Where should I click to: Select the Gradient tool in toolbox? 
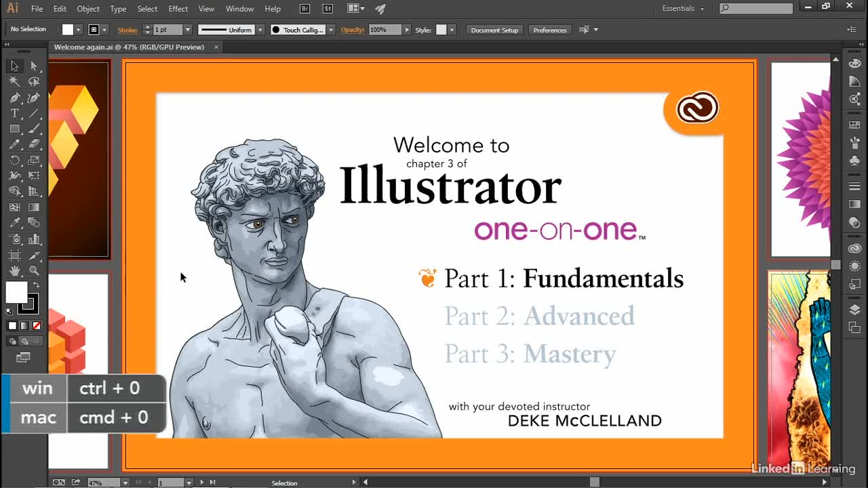[x=34, y=207]
